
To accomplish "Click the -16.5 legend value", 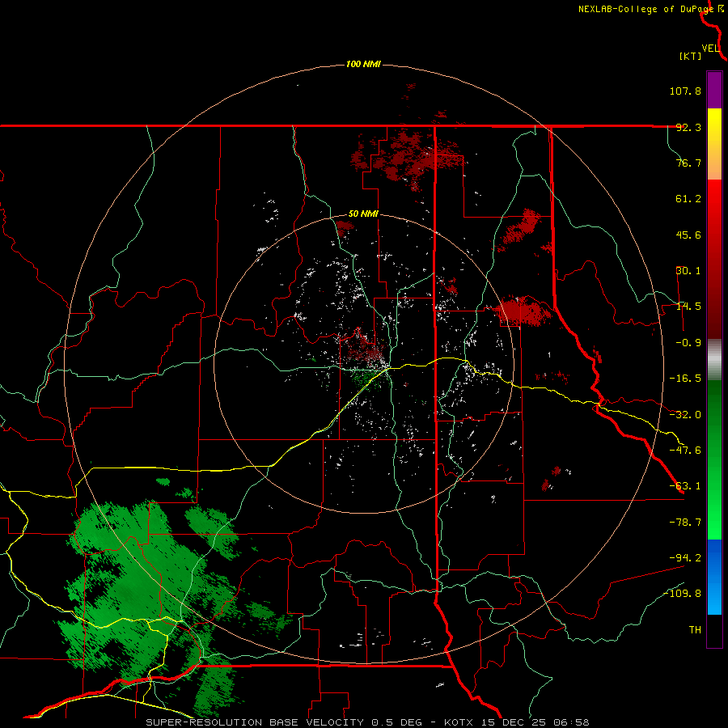I will coord(685,379).
